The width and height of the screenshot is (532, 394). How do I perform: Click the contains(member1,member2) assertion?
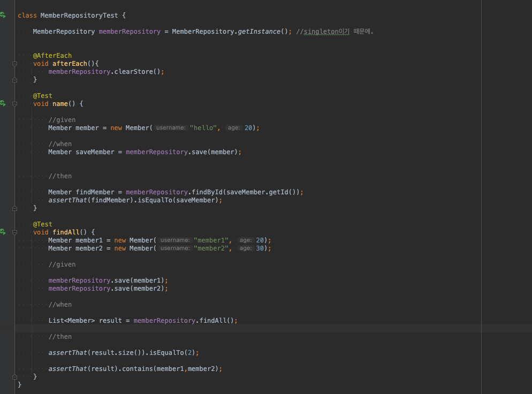170,368
